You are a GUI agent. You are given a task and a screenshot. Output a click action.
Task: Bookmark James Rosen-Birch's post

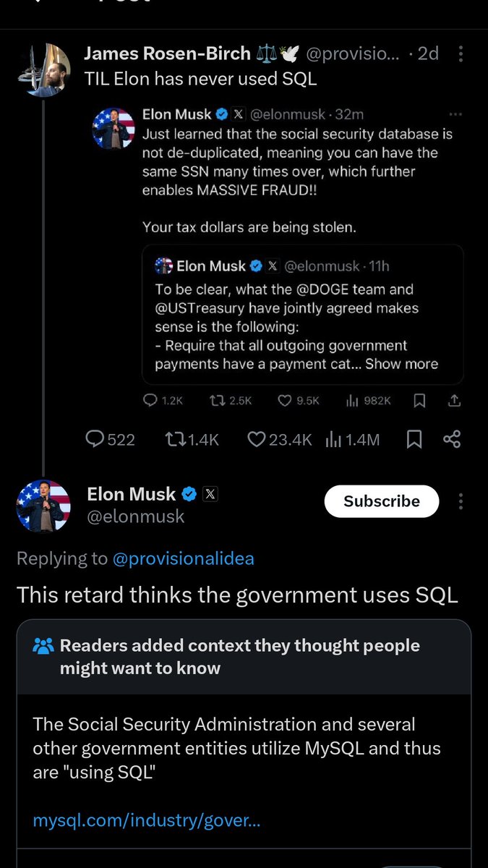(414, 439)
